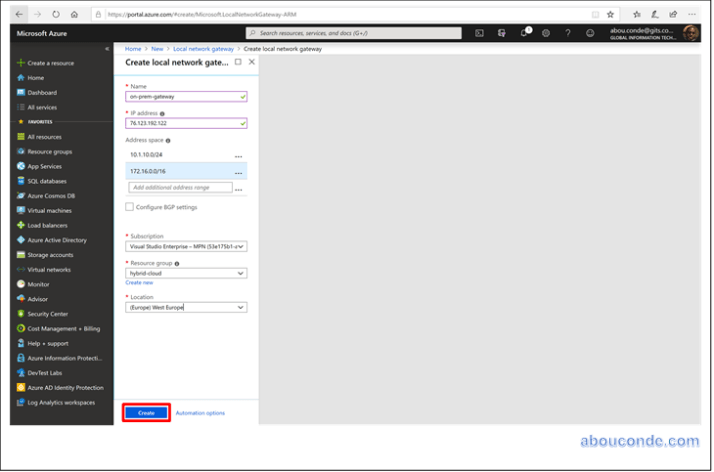Screen dimensions: 714x472
Task: Open the Cloud Shell icon in top bar
Action: click(479, 33)
